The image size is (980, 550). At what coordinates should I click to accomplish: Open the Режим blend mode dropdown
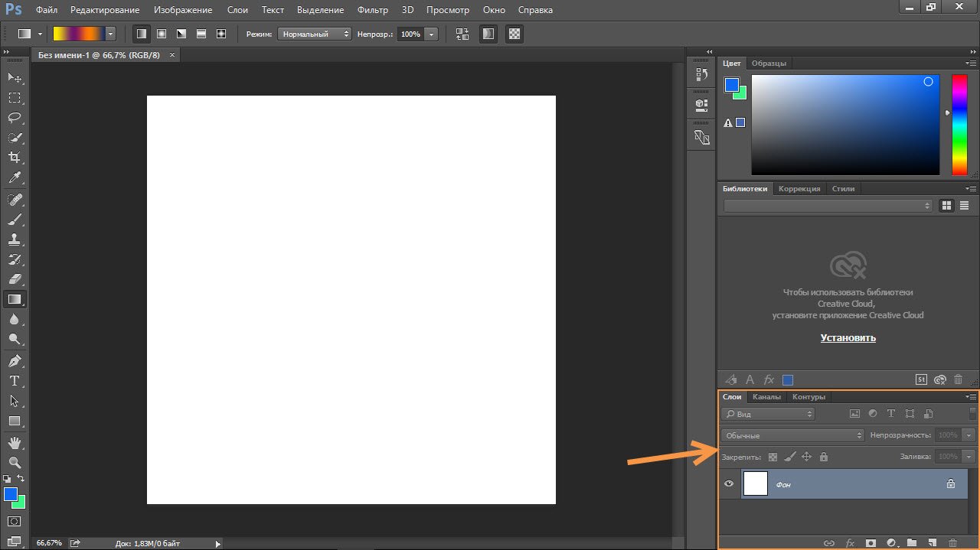coord(314,34)
